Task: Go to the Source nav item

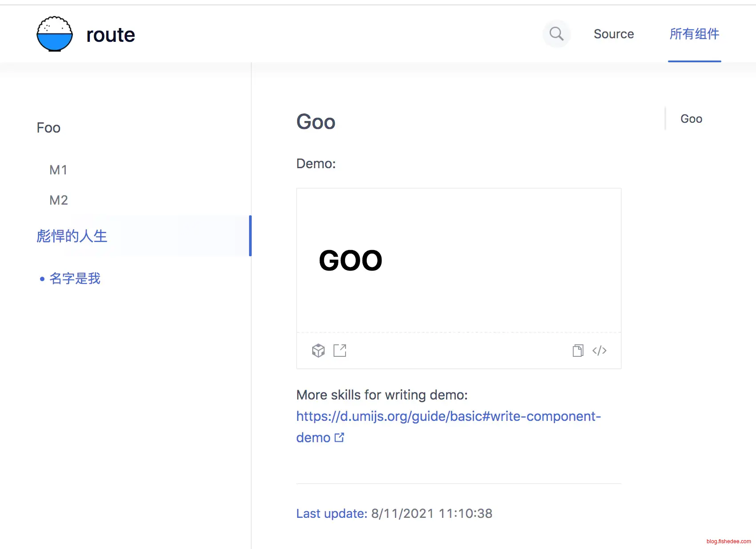Action: pyautogui.click(x=614, y=34)
